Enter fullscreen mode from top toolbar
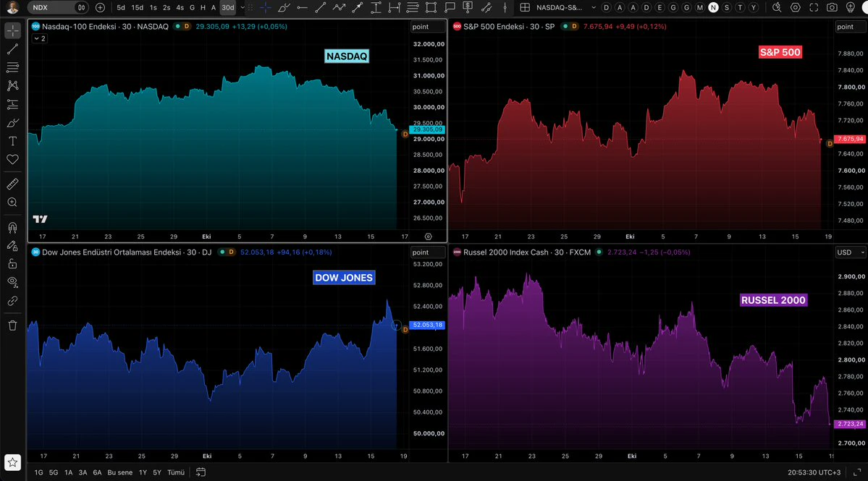Image resolution: width=868 pixels, height=481 pixels. point(813,8)
